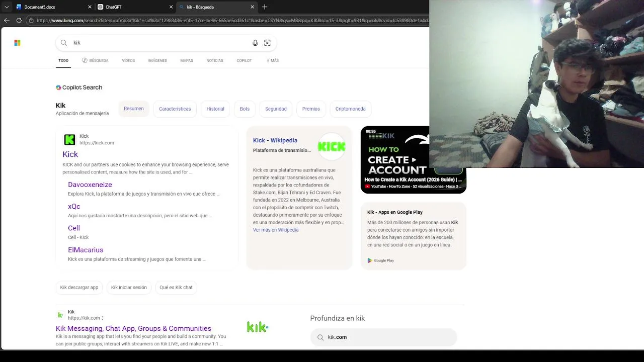644x362 pixels.
Task: Expand the MÁS menu
Action: coord(273,60)
